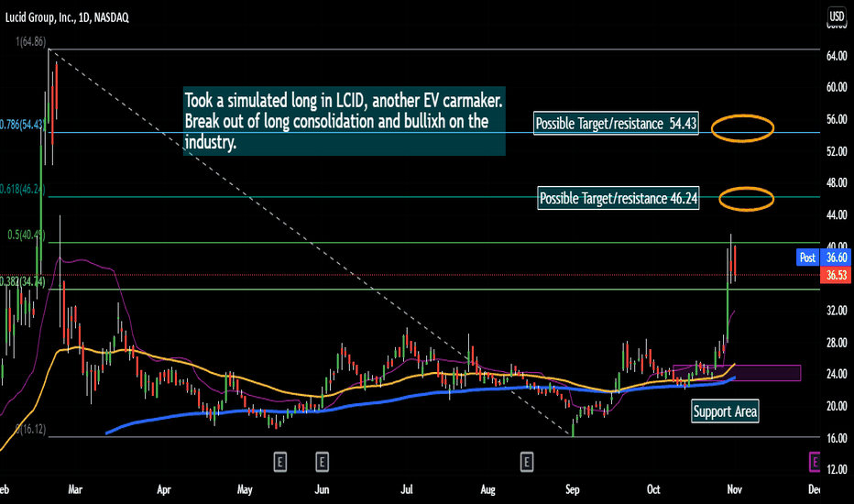
Task: Click the USD currency button
Action: (837, 16)
